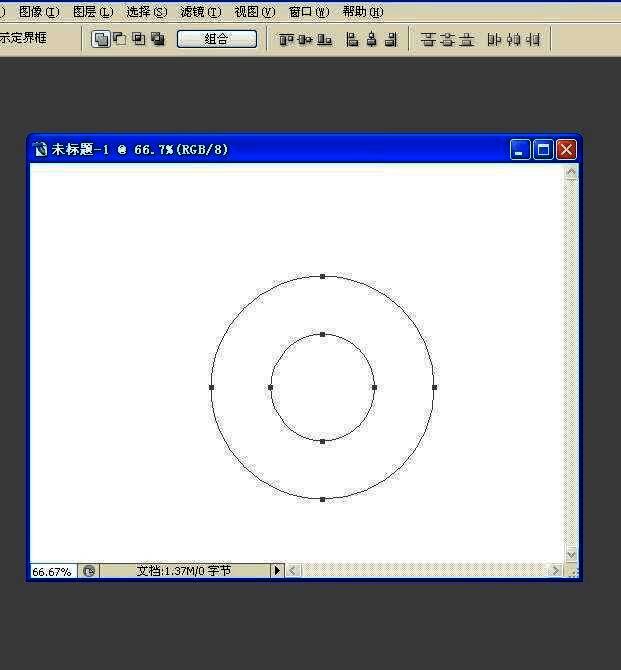The image size is (621, 670).
Task: Expand the status bar document info arrow
Action: coord(277,570)
